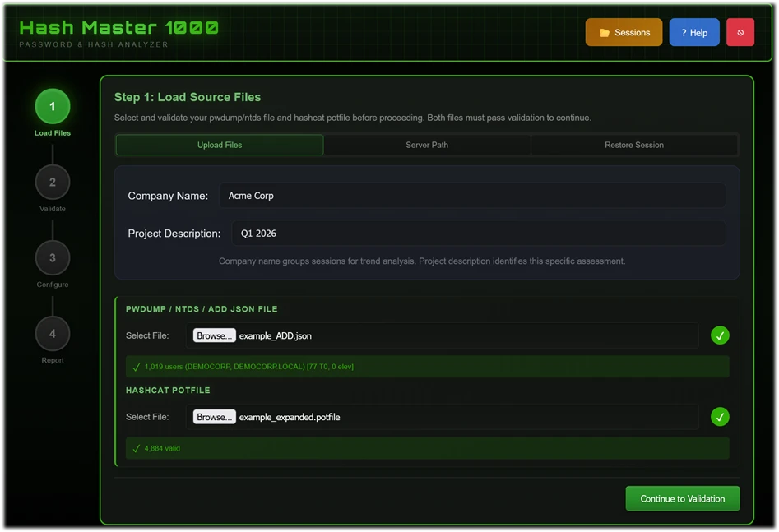Click the Continue to Validation button
The width and height of the screenshot is (779, 532).
click(682, 498)
